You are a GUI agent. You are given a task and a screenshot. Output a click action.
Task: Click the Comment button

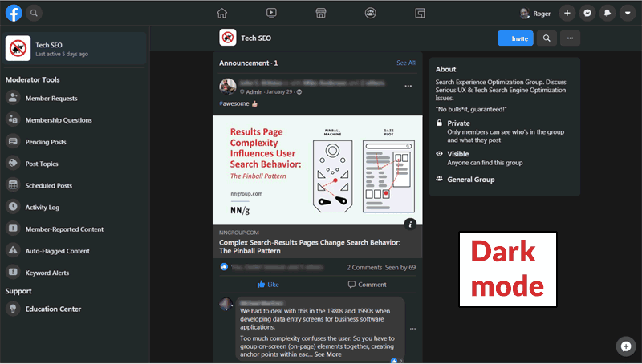[367, 285]
